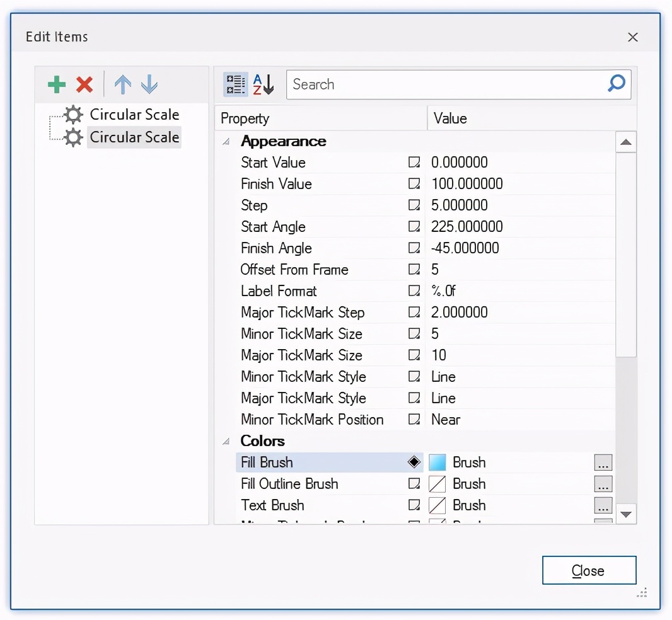Click Fill Brush diamond property marker
The image size is (672, 620).
click(x=414, y=462)
